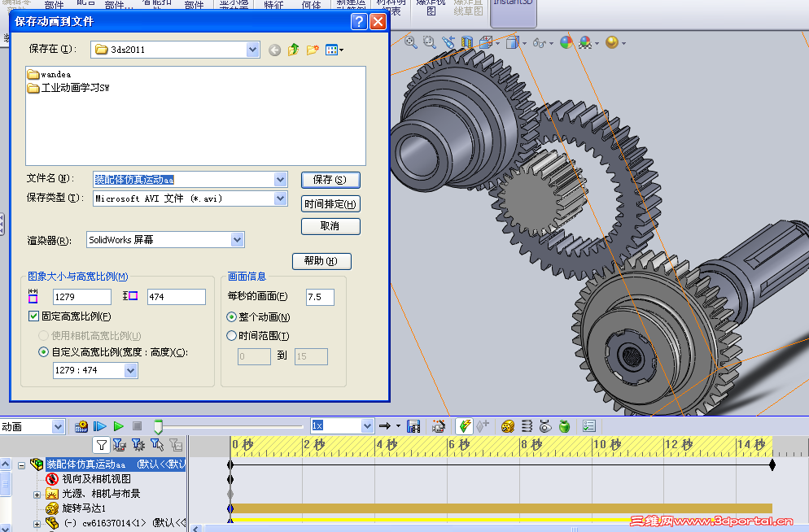Select the Time range radio button
The width and height of the screenshot is (809, 532).
[x=232, y=336]
